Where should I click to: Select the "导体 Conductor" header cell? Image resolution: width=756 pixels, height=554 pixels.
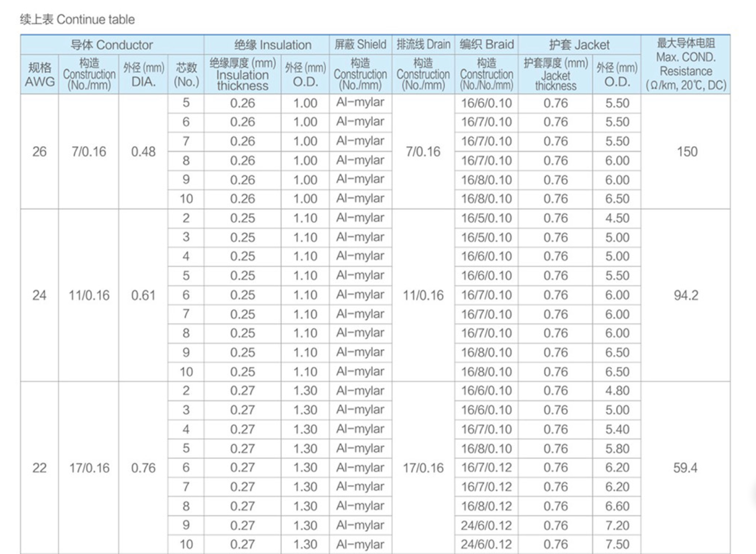click(x=111, y=45)
